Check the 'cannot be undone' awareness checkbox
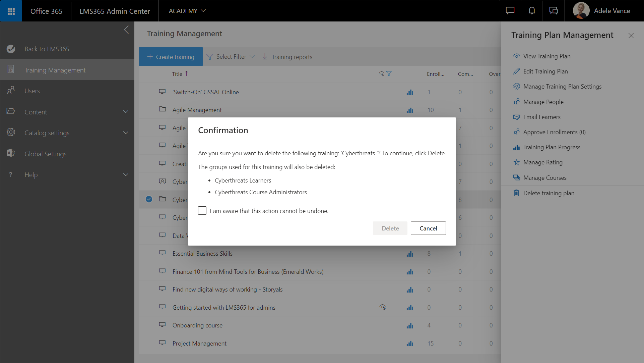Screen dimensions: 644x363 tap(202, 211)
